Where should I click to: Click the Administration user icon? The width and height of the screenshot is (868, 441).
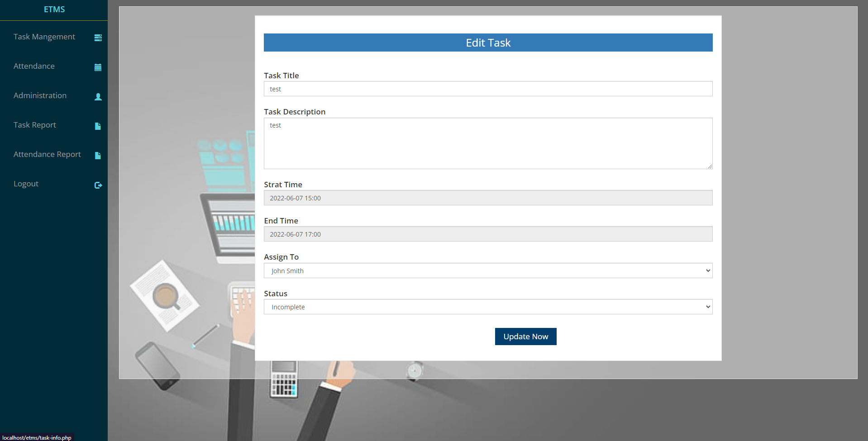[98, 97]
